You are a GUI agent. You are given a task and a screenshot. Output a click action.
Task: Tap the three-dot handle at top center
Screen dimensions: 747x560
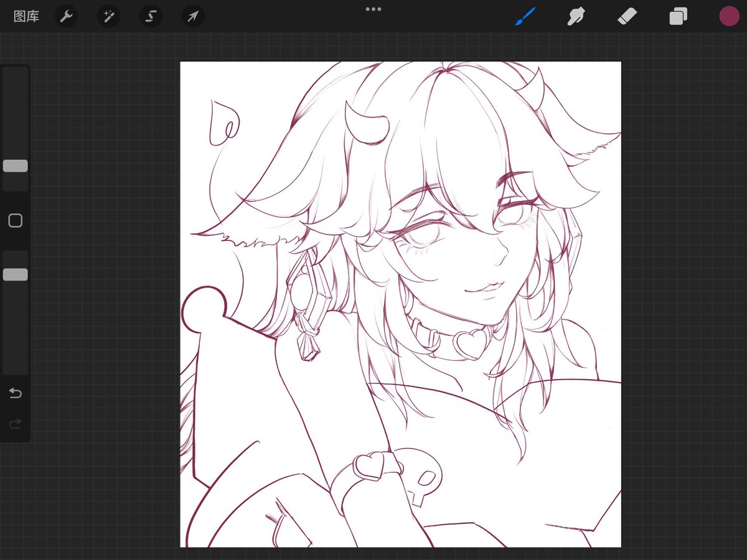(374, 9)
